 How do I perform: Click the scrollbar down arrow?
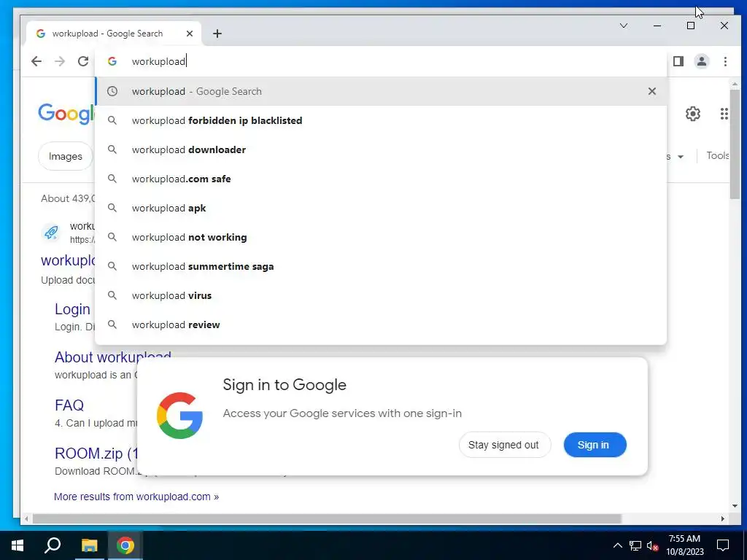[x=735, y=506]
